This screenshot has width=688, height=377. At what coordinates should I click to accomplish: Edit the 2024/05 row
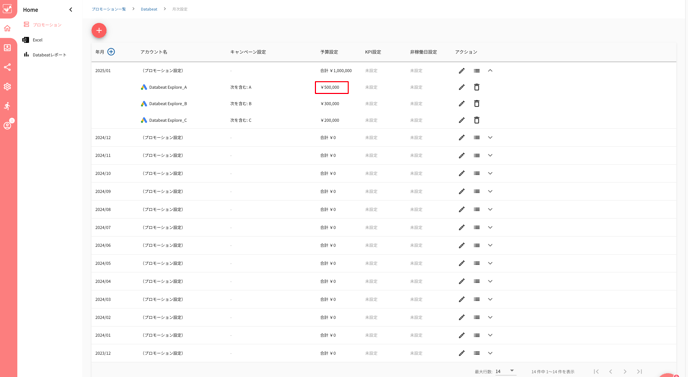click(x=462, y=264)
